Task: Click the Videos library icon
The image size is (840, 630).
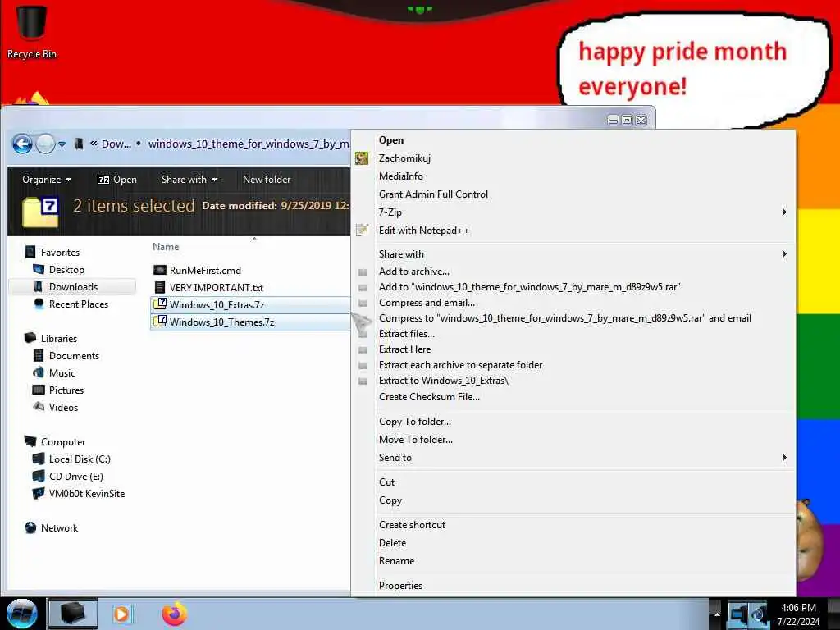Action: (39, 407)
